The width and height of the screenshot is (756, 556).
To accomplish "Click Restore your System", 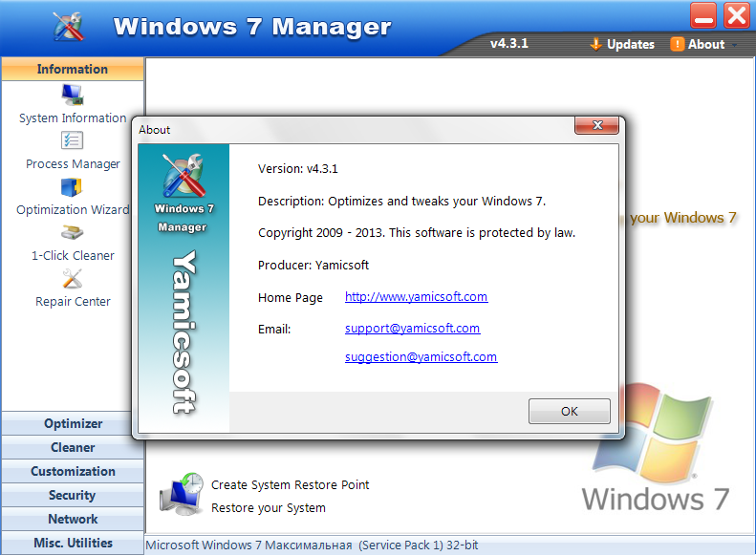I will click(x=268, y=508).
